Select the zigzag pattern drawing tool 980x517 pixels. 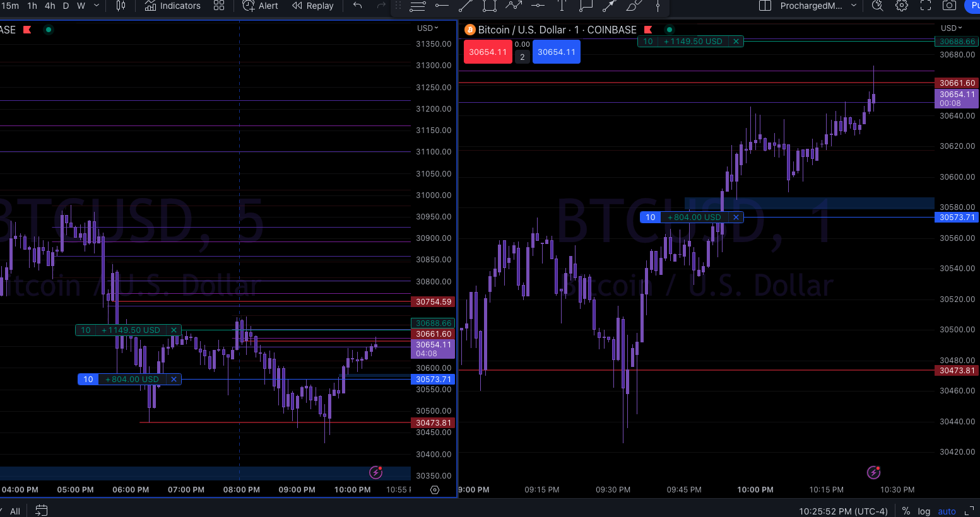click(x=514, y=6)
